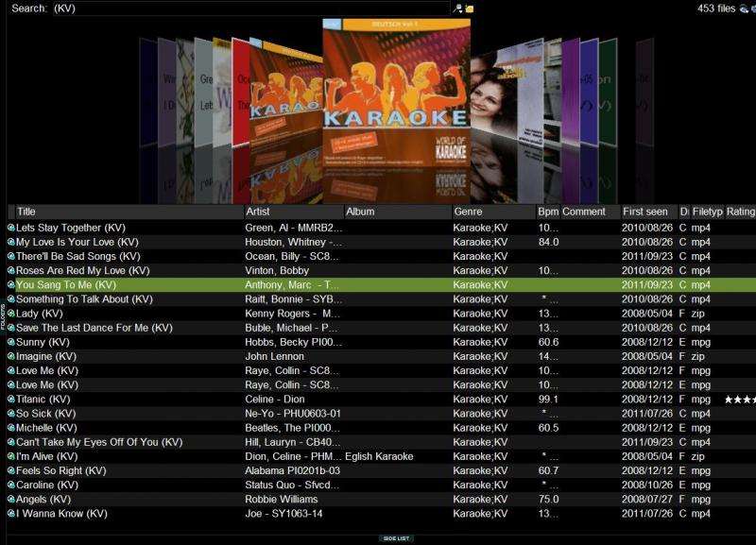Click the Bpm value 84.0

coord(549,242)
